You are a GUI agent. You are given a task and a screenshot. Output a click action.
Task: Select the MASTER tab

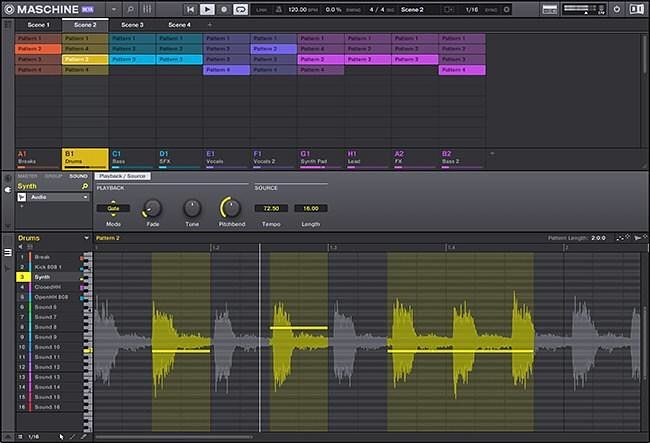[26, 176]
